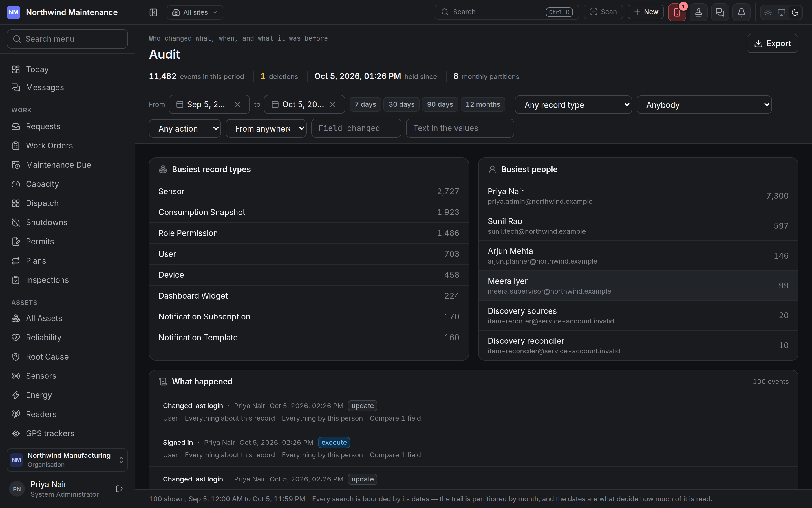Select the 30 days range
The height and width of the screenshot is (508, 812).
(x=401, y=104)
